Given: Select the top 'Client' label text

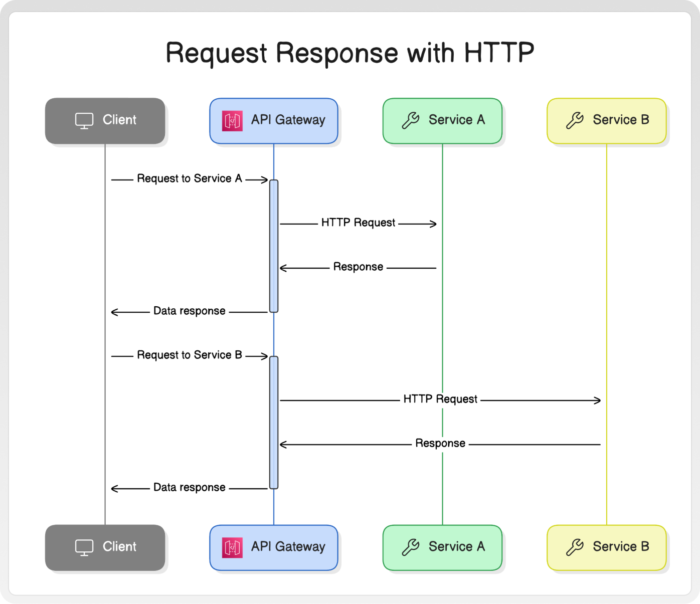Looking at the screenshot, I should 119,120.
